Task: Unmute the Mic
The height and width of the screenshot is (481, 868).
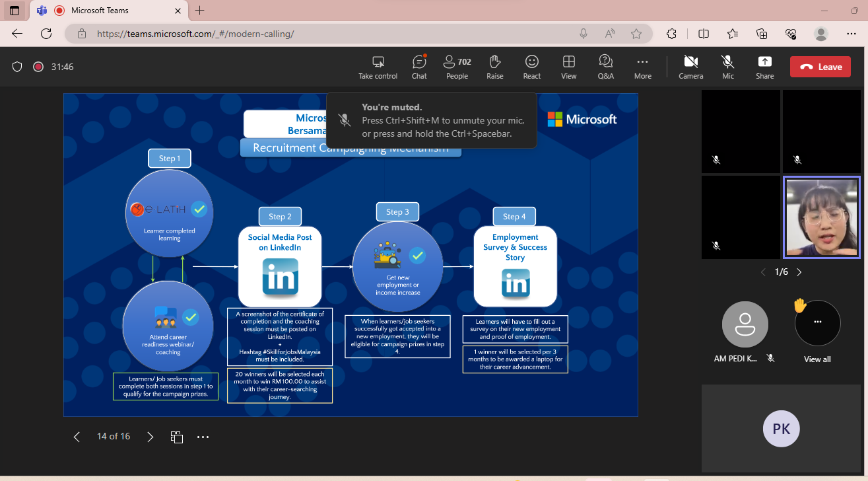Action: (x=728, y=67)
